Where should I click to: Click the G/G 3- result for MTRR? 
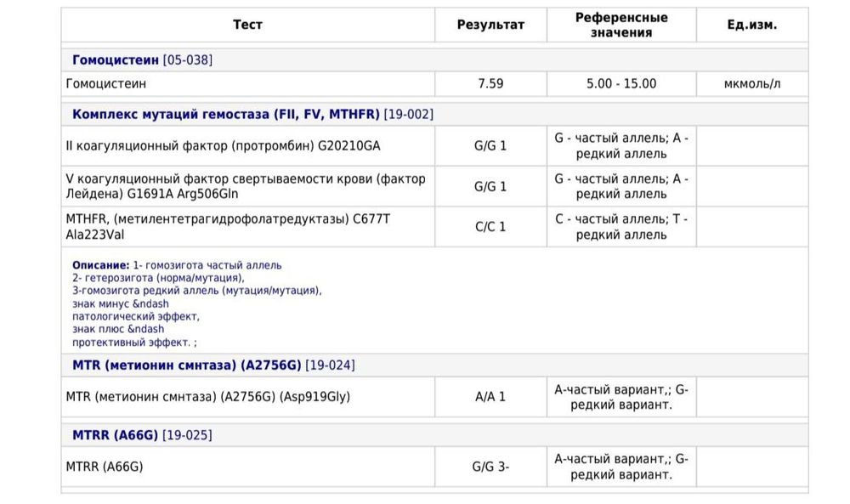tap(490, 466)
